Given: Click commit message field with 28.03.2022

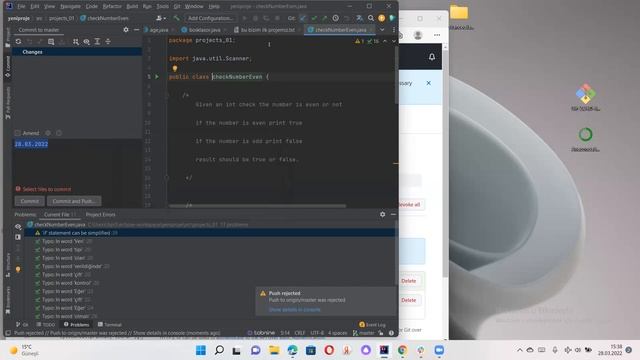Looking at the screenshot, I should point(78,161).
